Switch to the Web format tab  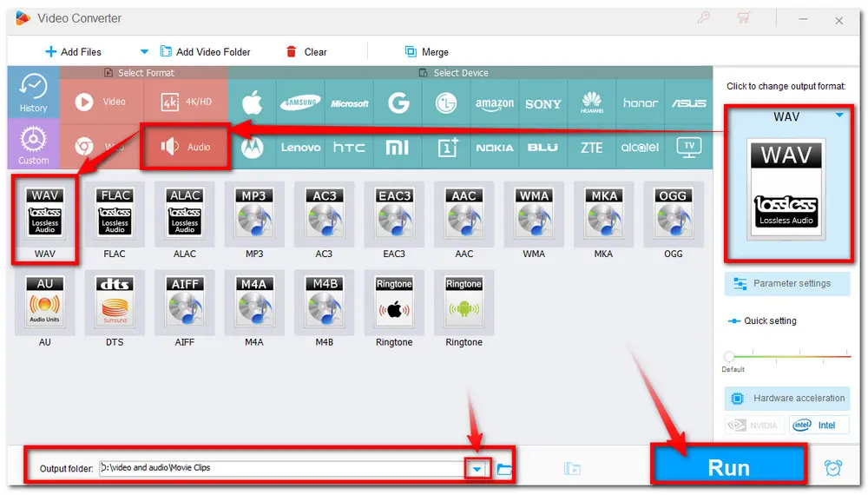(x=100, y=147)
